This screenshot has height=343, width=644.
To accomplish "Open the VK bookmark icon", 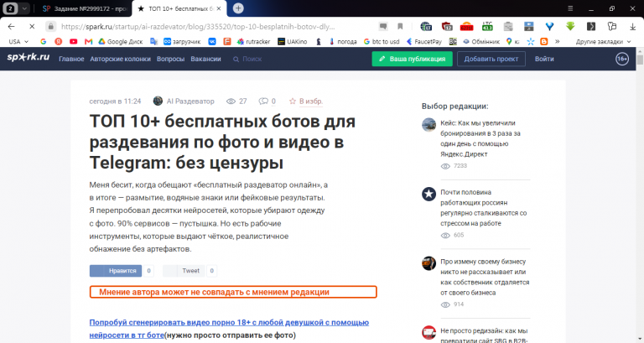I will pyautogui.click(x=212, y=41).
